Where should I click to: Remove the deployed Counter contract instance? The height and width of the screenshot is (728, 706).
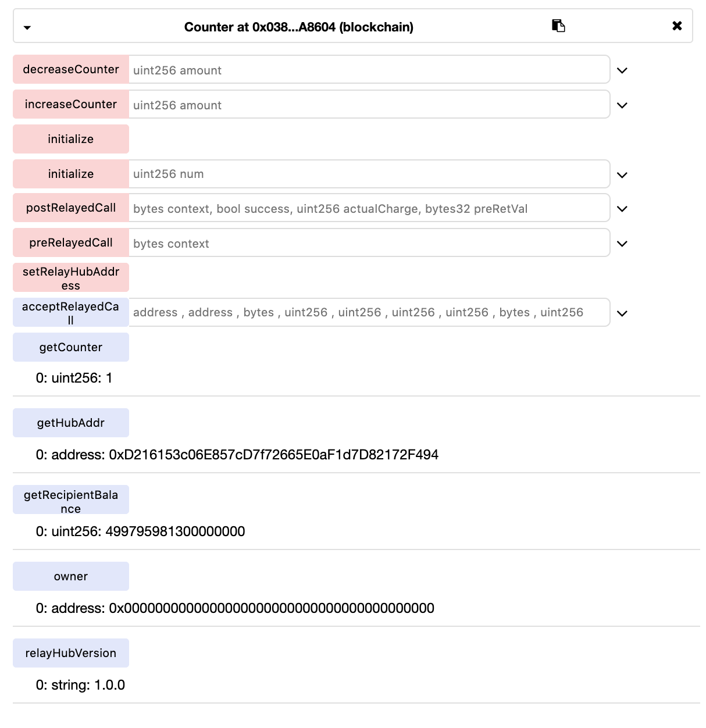pyautogui.click(x=677, y=26)
